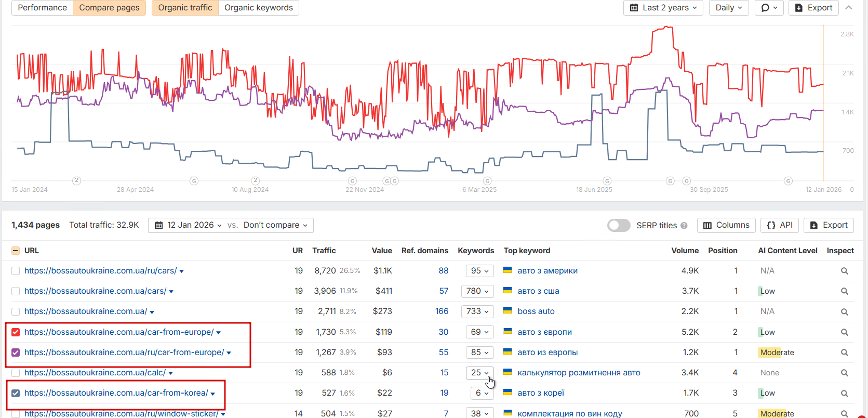
Task: Toggle the SERP titles switch
Action: [619, 225]
